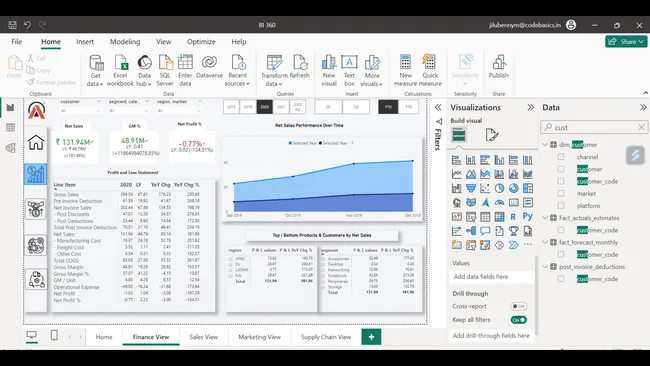Switch to Report view in left sidebar
The image size is (650, 366).
[x=10, y=108]
